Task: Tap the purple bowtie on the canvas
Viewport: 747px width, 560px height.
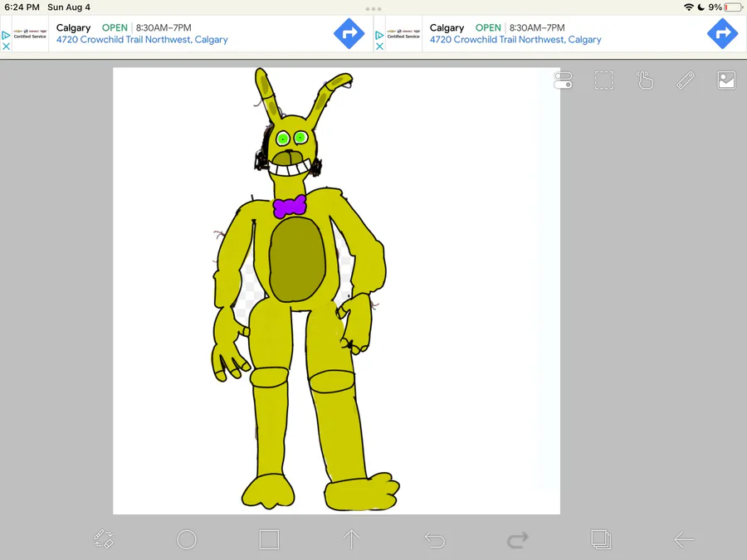Action: click(290, 207)
